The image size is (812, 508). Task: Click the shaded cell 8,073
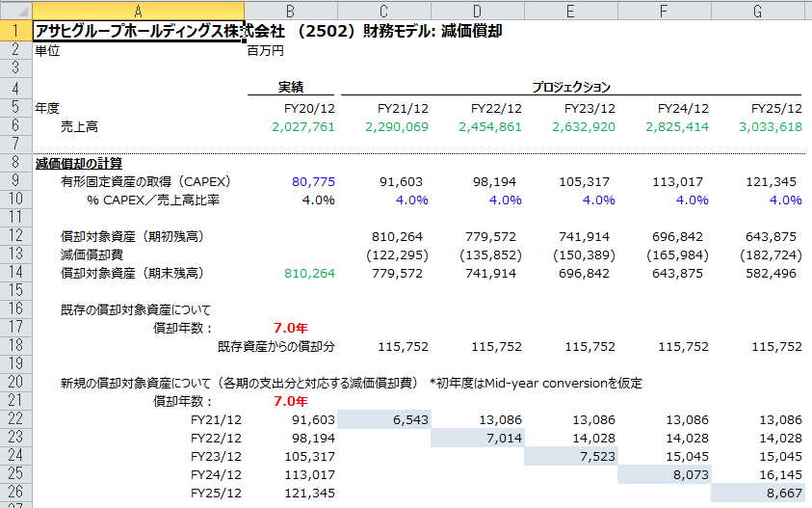[665, 474]
